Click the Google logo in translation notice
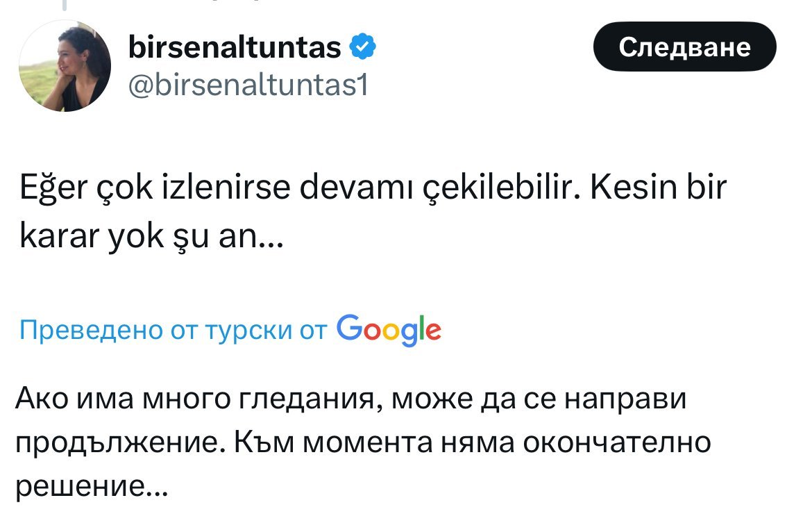 pyautogui.click(x=389, y=329)
